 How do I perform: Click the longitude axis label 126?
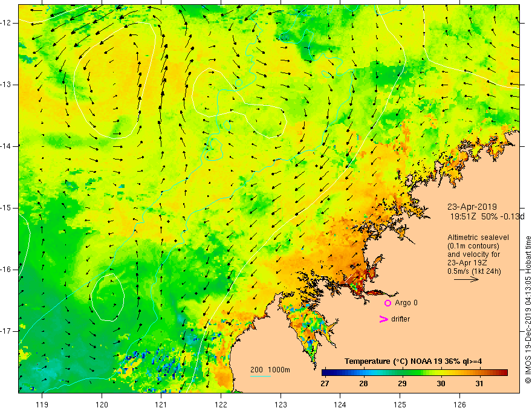click(459, 404)
